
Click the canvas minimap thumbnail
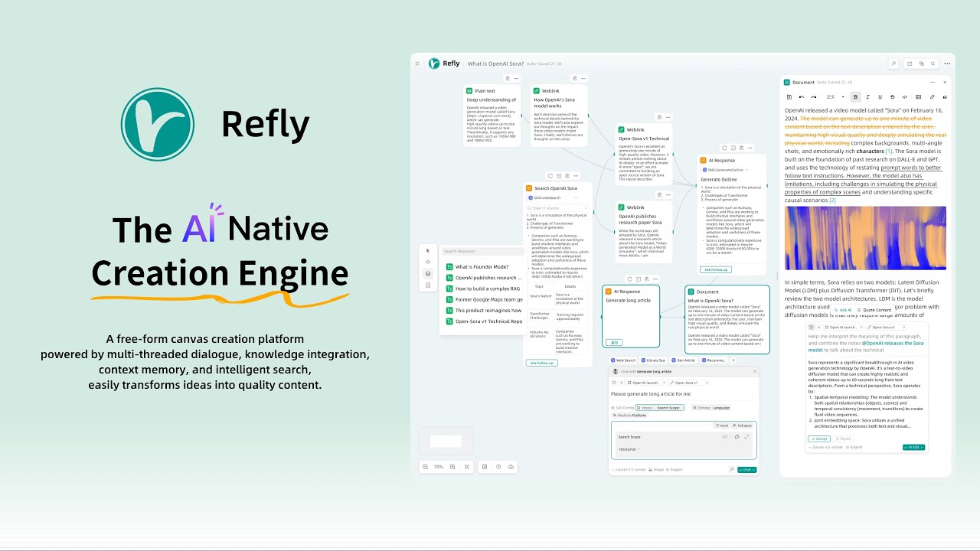(x=446, y=441)
